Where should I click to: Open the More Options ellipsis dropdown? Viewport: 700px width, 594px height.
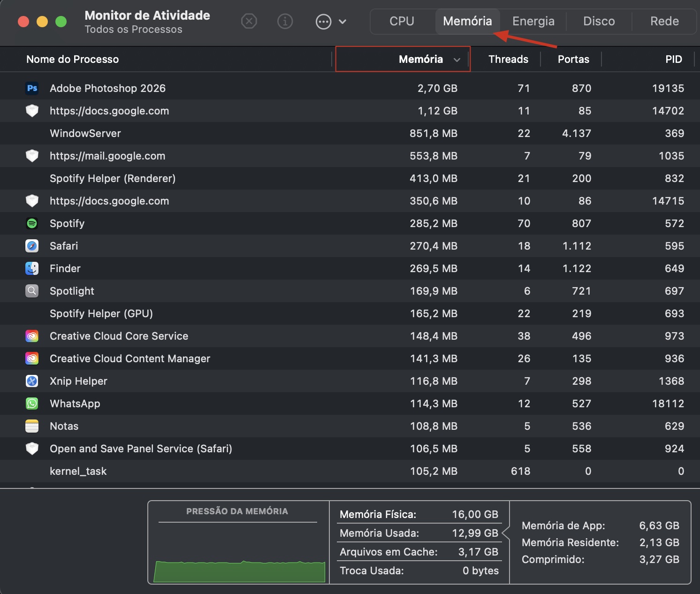click(324, 21)
